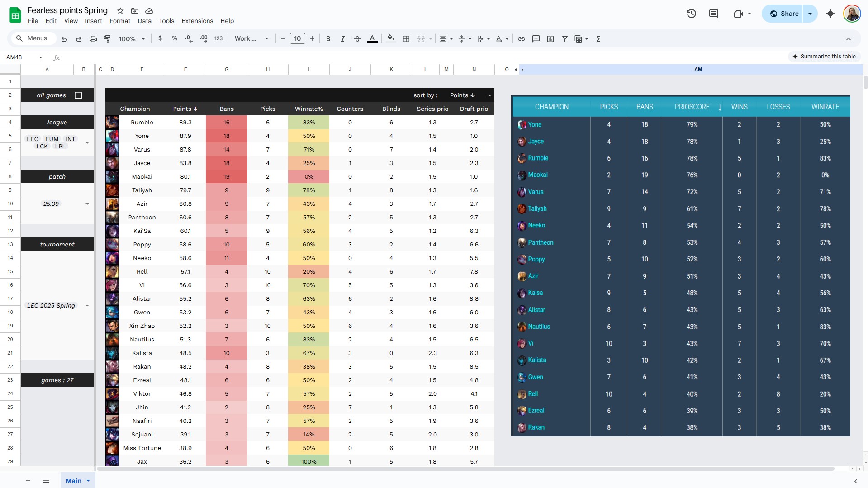Open the Data menu
This screenshot has width=868, height=488.
point(145,21)
